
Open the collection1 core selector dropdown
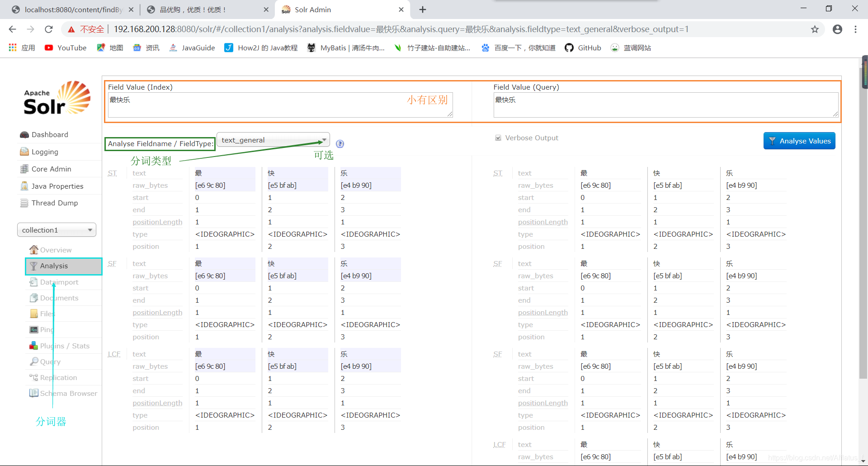pos(57,230)
